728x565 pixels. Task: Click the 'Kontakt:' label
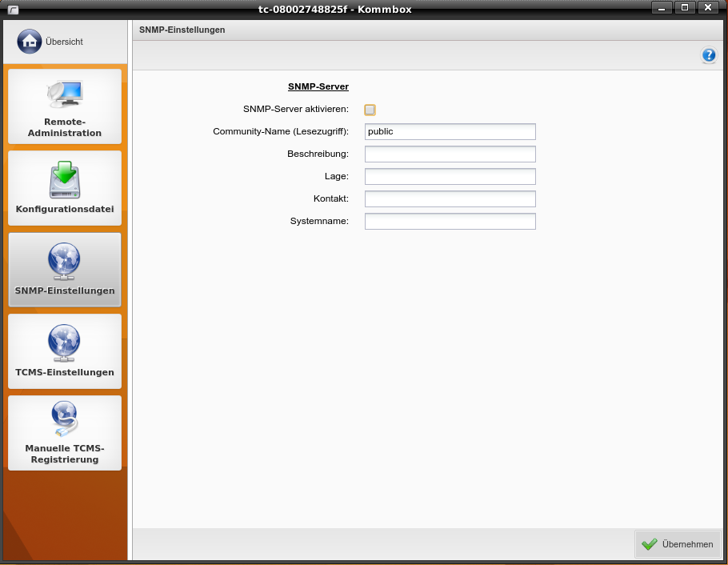point(331,198)
